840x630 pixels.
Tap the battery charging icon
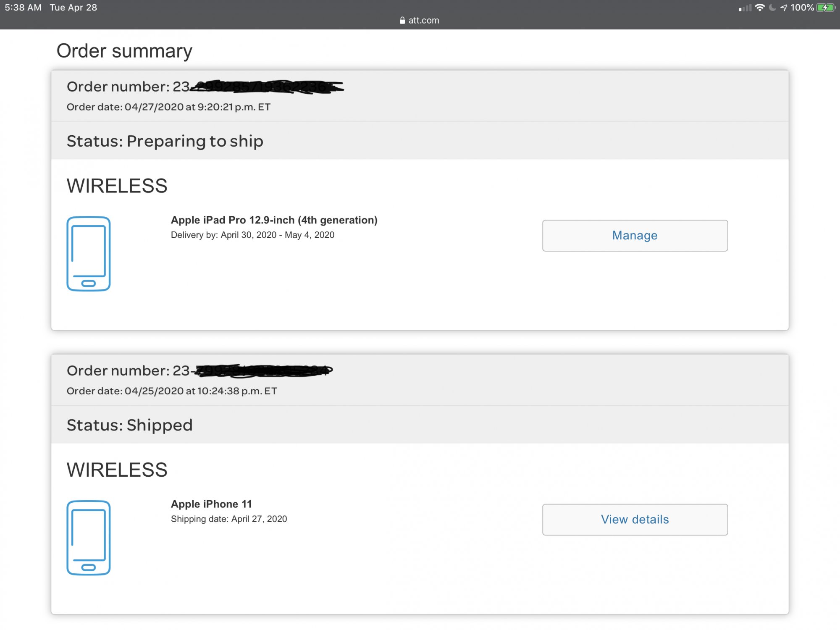(826, 8)
